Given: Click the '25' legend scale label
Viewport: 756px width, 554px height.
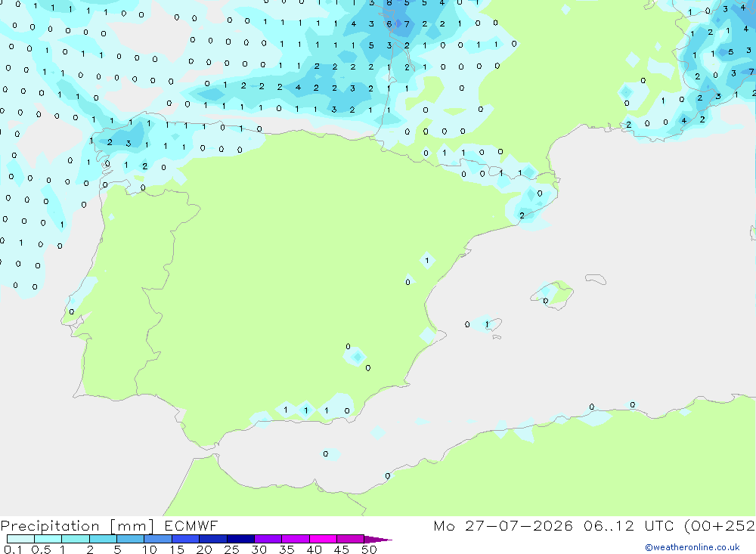Looking at the screenshot, I should click(x=231, y=549).
